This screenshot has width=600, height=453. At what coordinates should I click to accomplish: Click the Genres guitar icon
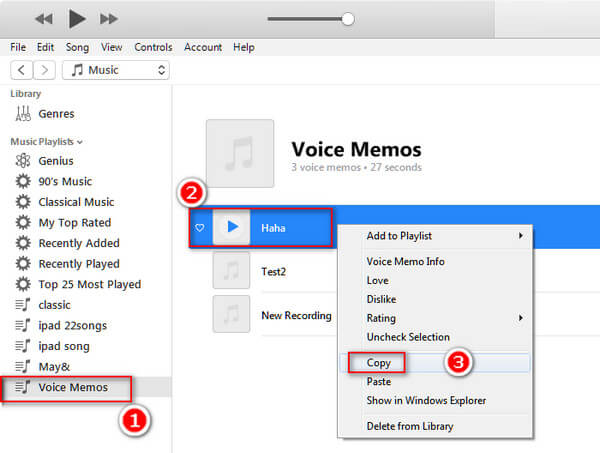coord(23,113)
